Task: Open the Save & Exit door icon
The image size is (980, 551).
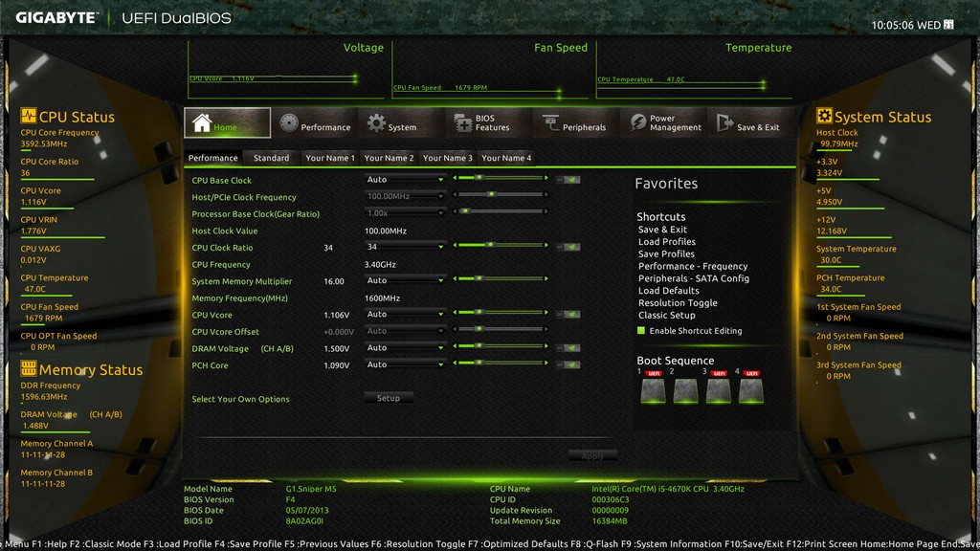Action: click(725, 123)
